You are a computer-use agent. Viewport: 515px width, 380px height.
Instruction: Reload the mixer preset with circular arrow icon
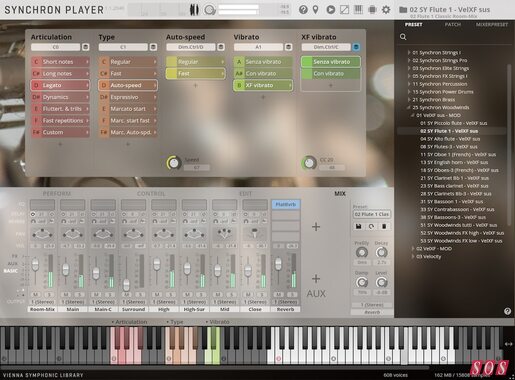point(371,226)
